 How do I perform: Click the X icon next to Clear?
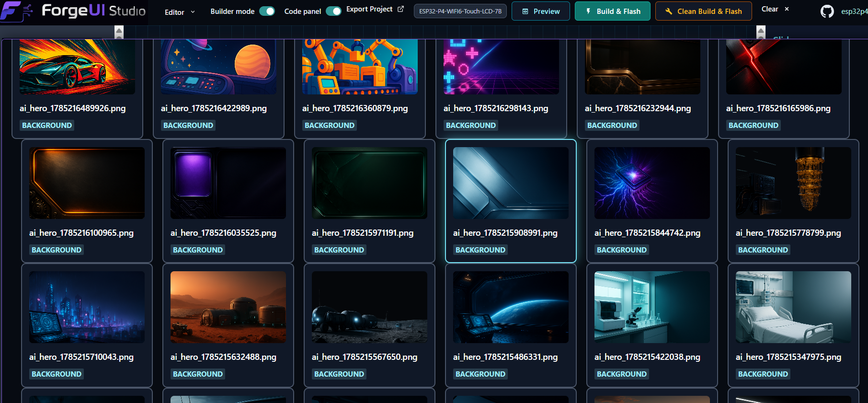(x=787, y=9)
